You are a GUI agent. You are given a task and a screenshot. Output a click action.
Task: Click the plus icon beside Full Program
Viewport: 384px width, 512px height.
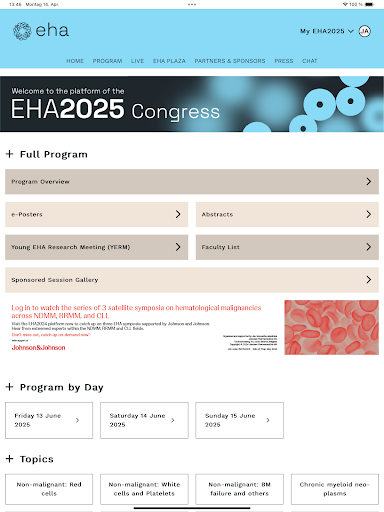click(x=10, y=154)
